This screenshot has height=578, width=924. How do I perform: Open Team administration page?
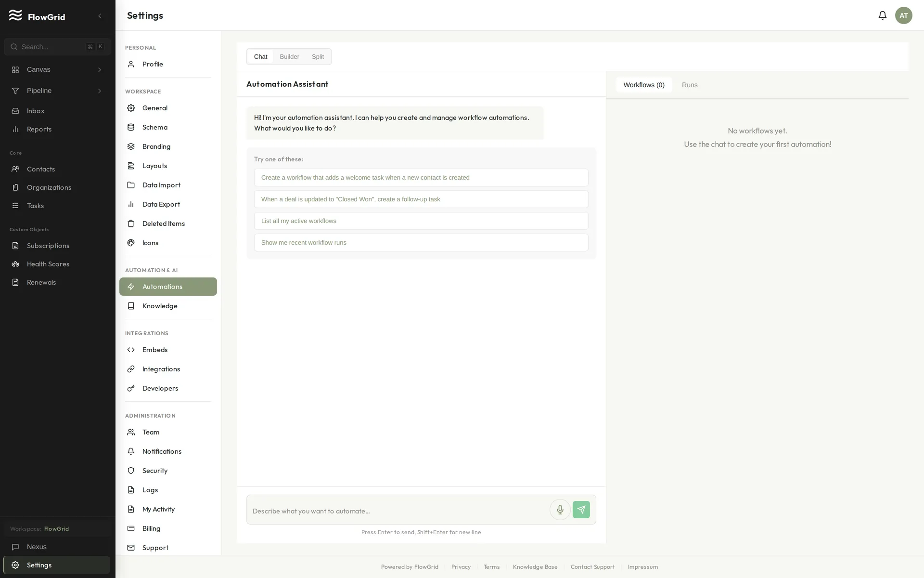[x=168, y=432]
